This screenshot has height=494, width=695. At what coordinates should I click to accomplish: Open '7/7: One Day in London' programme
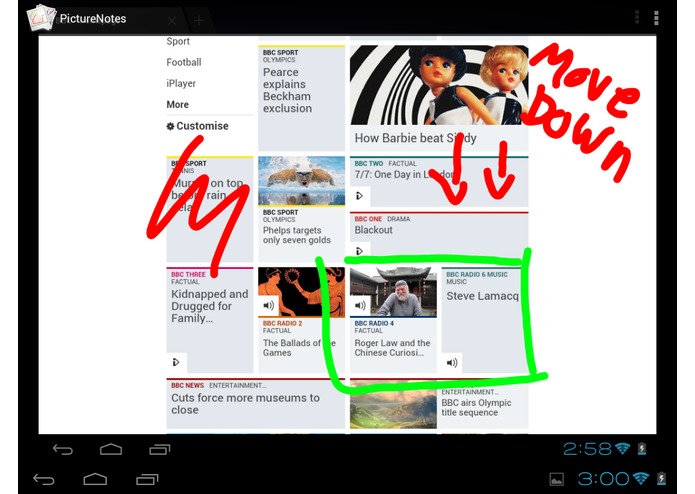coord(404,175)
